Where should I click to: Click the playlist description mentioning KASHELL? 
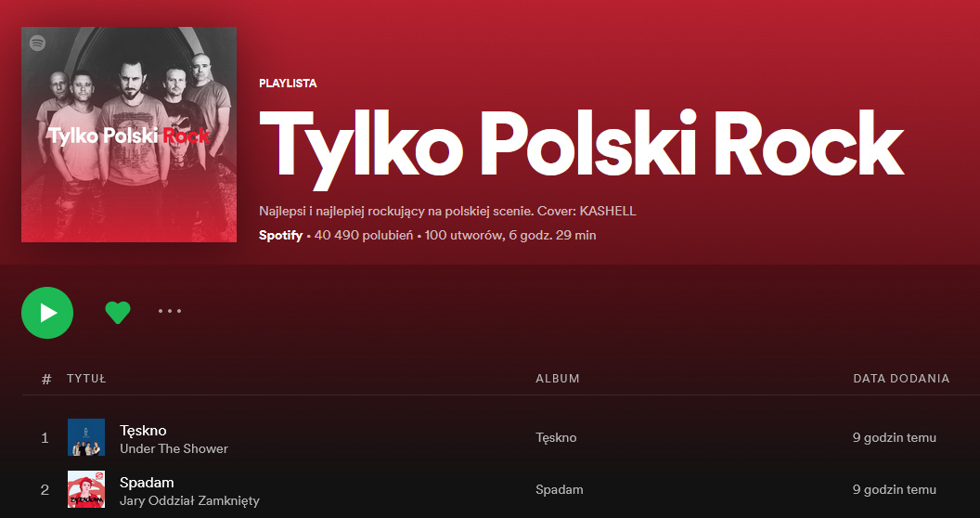447,212
